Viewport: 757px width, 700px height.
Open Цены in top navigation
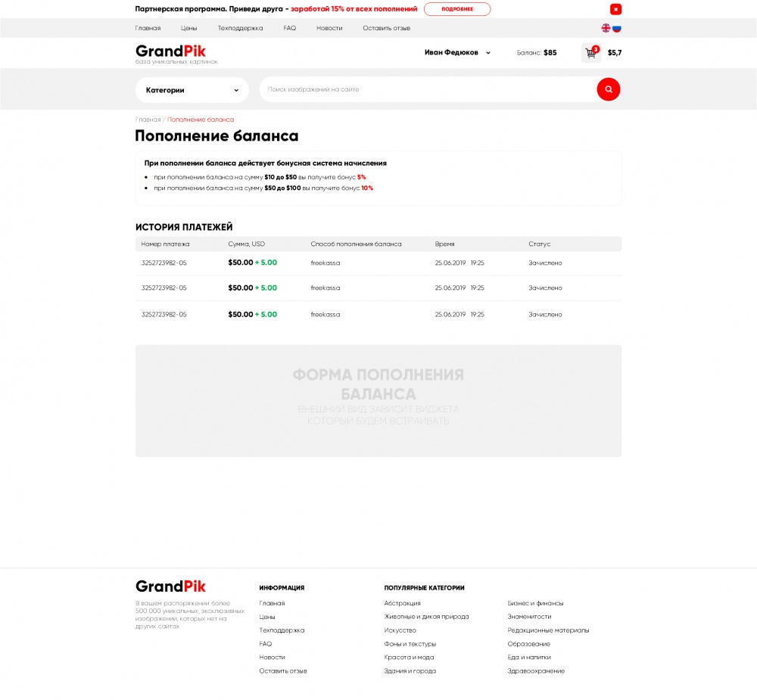pyautogui.click(x=189, y=28)
